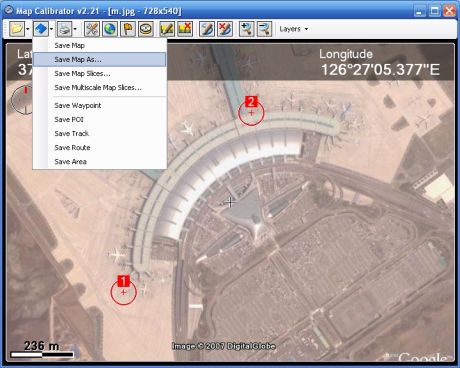Open the wrench and screwdriver settings icon
Image resolution: width=460 pixels, height=368 pixels.
pyautogui.click(x=92, y=29)
